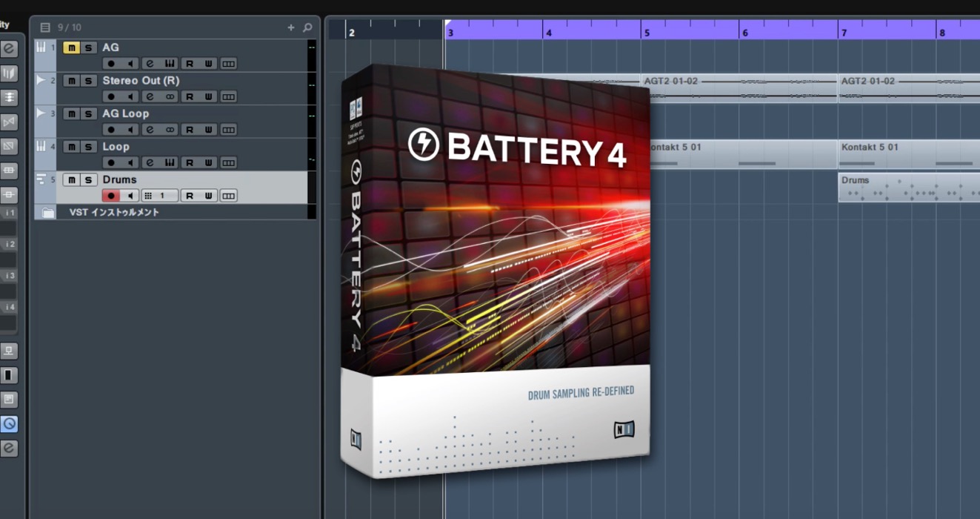Open channel settings 'e' on Loop track
This screenshot has width=980, height=519.
150,162
